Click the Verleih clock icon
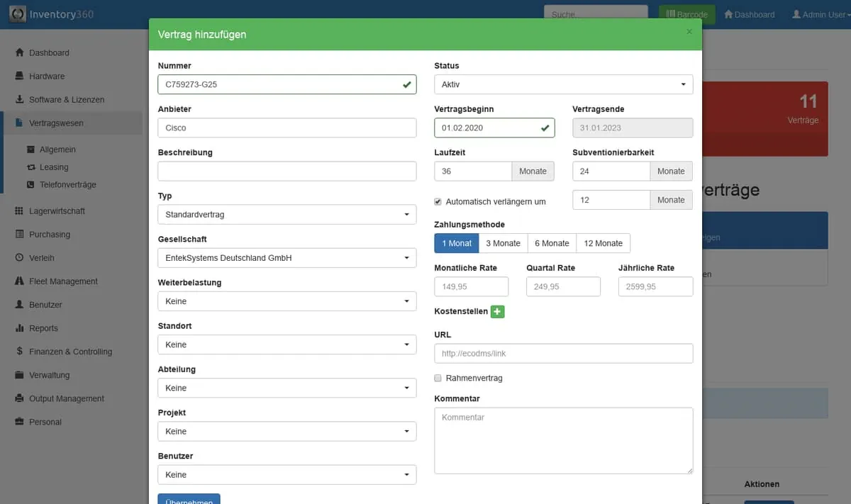851x504 pixels. (20, 258)
